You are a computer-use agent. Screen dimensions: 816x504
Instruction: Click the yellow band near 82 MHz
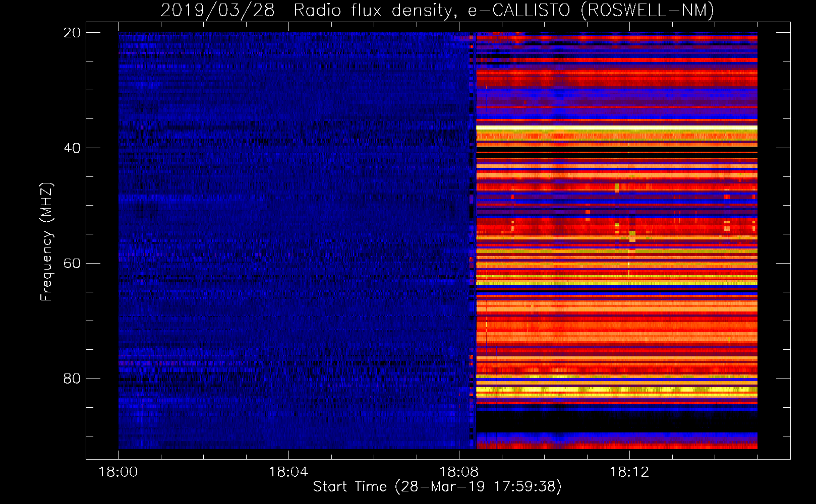point(617,390)
